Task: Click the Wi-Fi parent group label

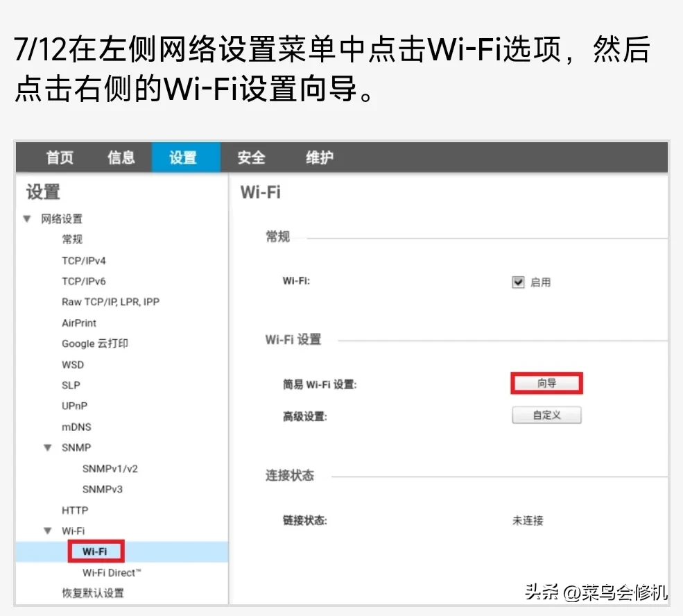Action: click(x=74, y=531)
